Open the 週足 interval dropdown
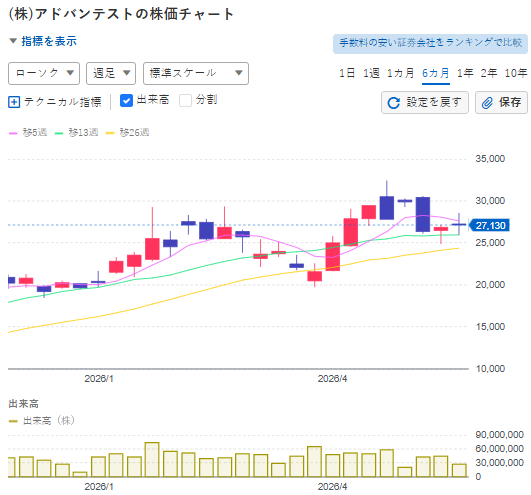The height and width of the screenshot is (495, 531). [111, 73]
